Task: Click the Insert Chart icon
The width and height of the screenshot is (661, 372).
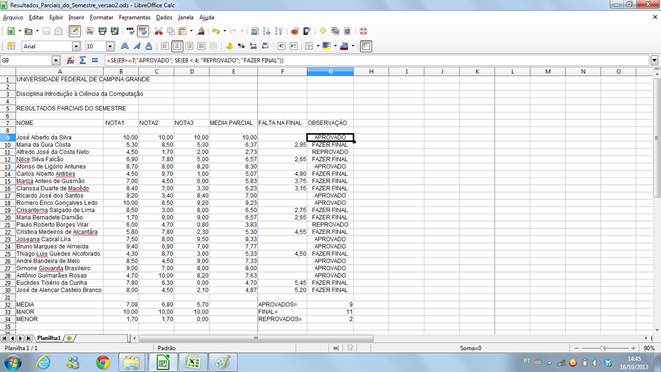Action: click(295, 31)
